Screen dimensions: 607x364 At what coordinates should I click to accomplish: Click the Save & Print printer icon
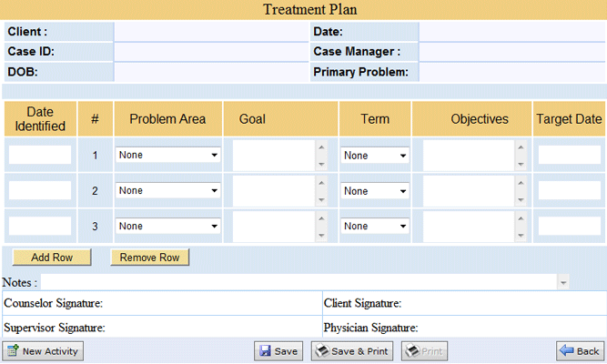[321, 351]
